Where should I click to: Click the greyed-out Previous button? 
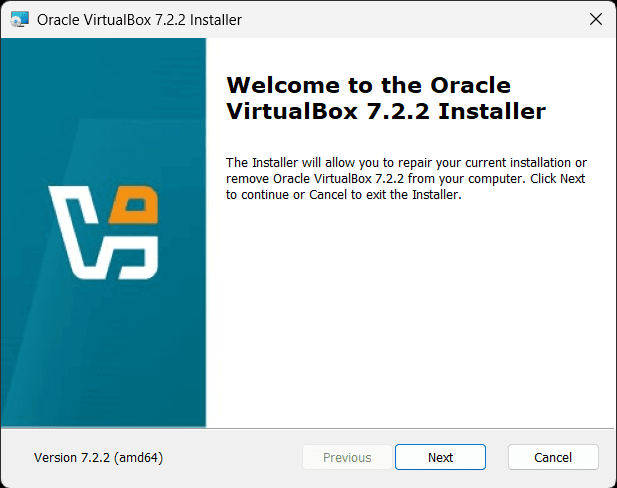[x=347, y=457]
